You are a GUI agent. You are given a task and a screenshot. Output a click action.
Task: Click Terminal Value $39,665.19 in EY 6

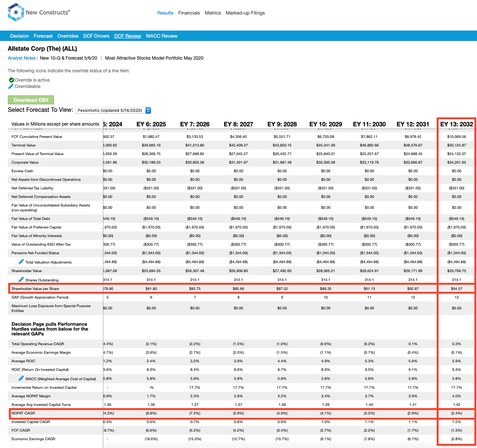[151, 145]
